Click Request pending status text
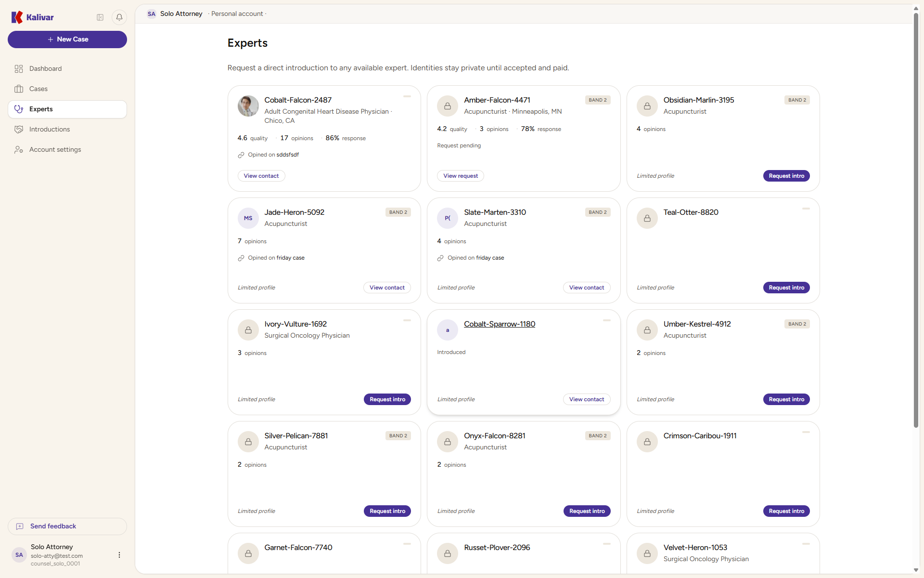924x578 pixels. 459,145
